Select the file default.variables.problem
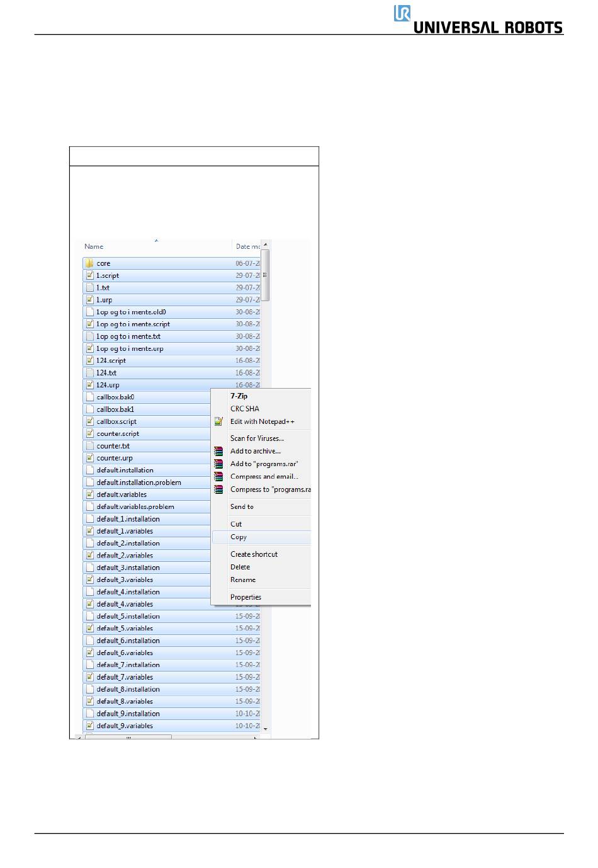This screenshot has height=868, width=598. pos(147,506)
